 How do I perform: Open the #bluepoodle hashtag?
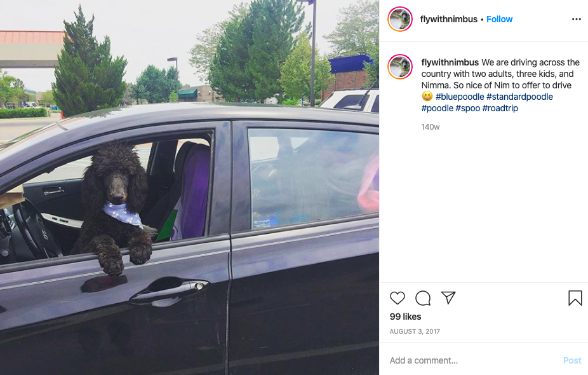(460, 97)
